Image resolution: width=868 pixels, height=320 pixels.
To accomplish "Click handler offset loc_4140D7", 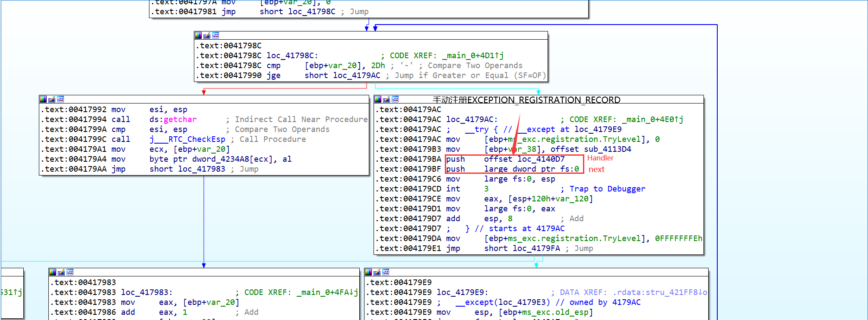I will 541,159.
